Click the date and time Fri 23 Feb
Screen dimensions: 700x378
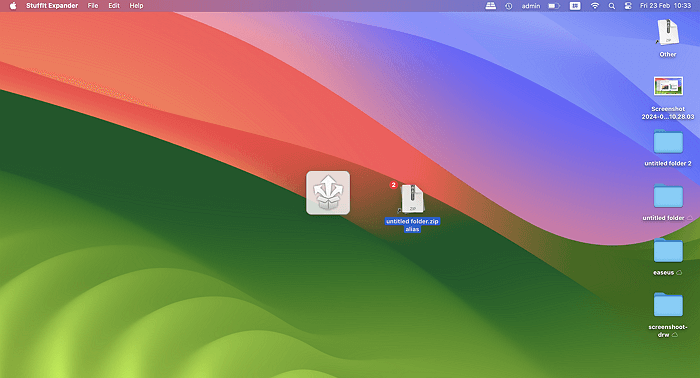pos(665,6)
